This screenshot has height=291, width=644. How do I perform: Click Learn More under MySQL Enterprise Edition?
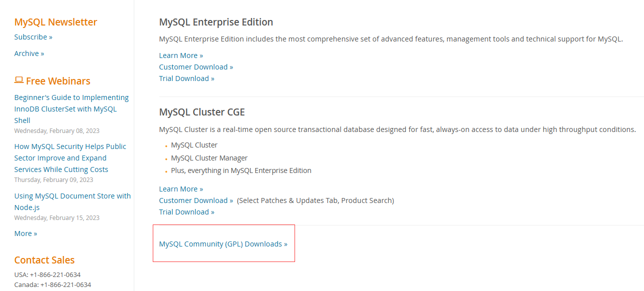pos(181,55)
